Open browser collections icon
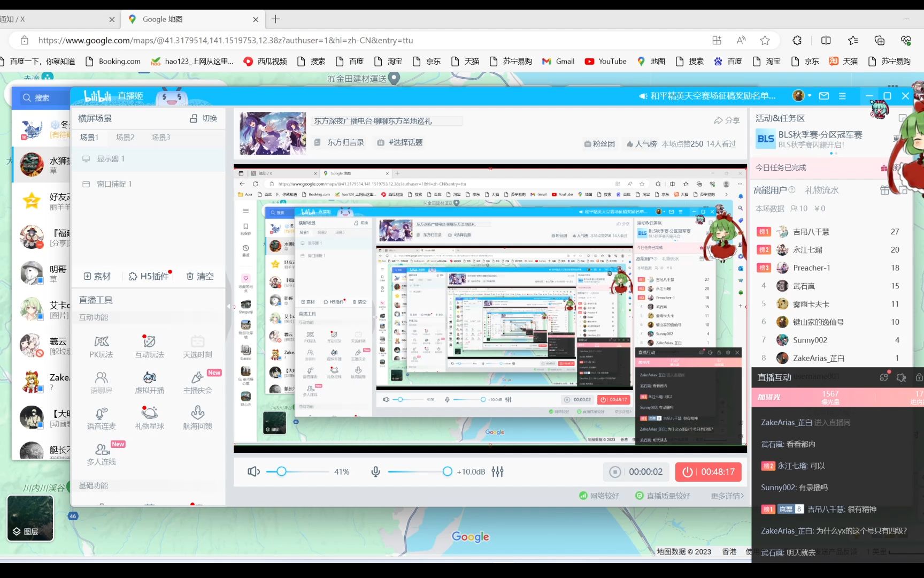Image resolution: width=924 pixels, height=578 pixels. pos(880,40)
